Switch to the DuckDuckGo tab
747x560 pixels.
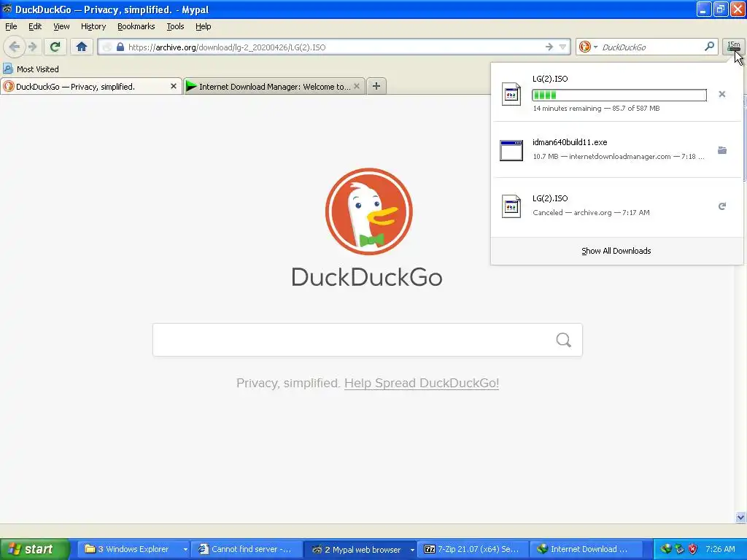(x=90, y=86)
